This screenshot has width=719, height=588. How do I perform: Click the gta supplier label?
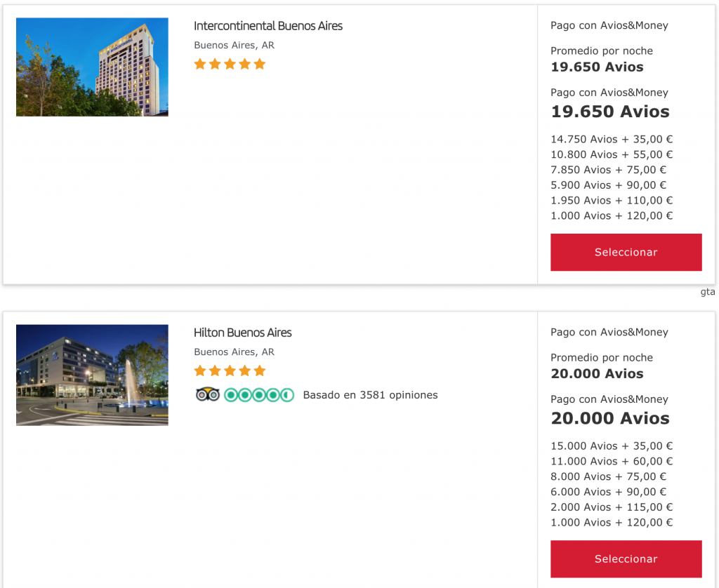coord(707,292)
